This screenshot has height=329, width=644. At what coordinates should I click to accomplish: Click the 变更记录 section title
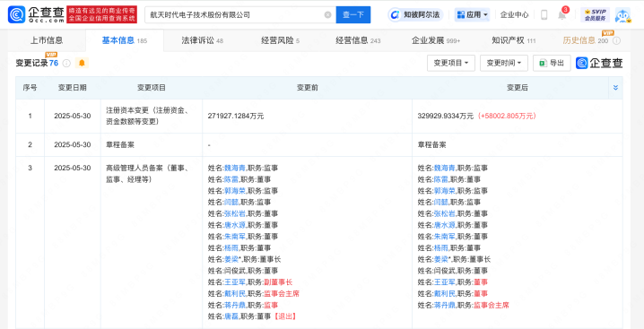click(31, 64)
